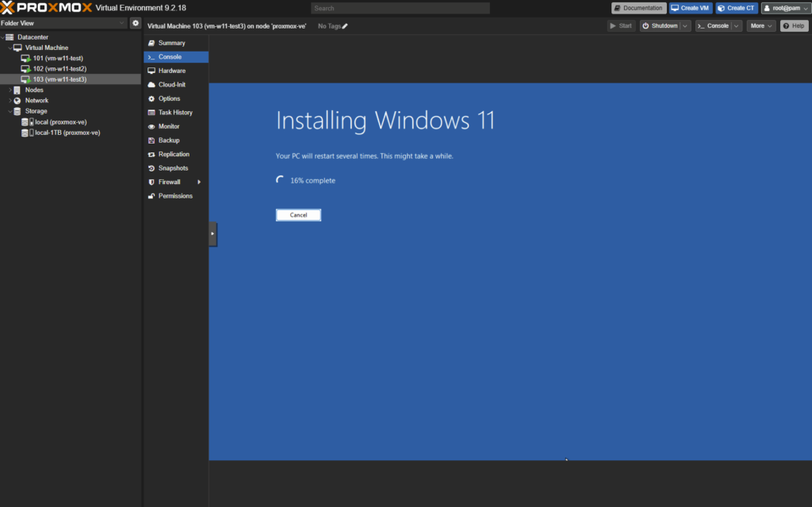Open the More actions dropdown
This screenshot has height=507, width=812.
760,26
